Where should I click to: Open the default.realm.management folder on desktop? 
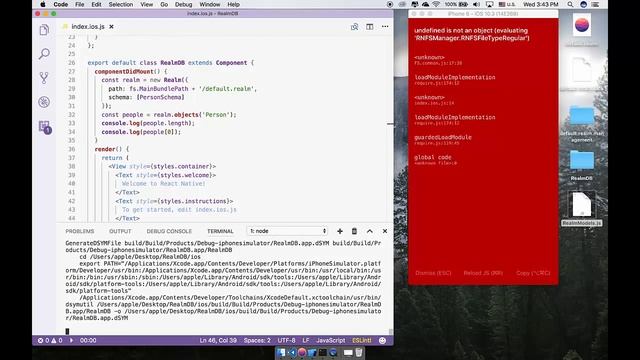pos(582,124)
